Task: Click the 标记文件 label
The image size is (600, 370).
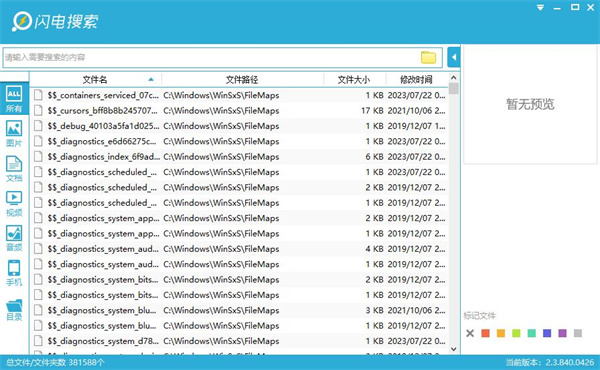Action: point(479,316)
